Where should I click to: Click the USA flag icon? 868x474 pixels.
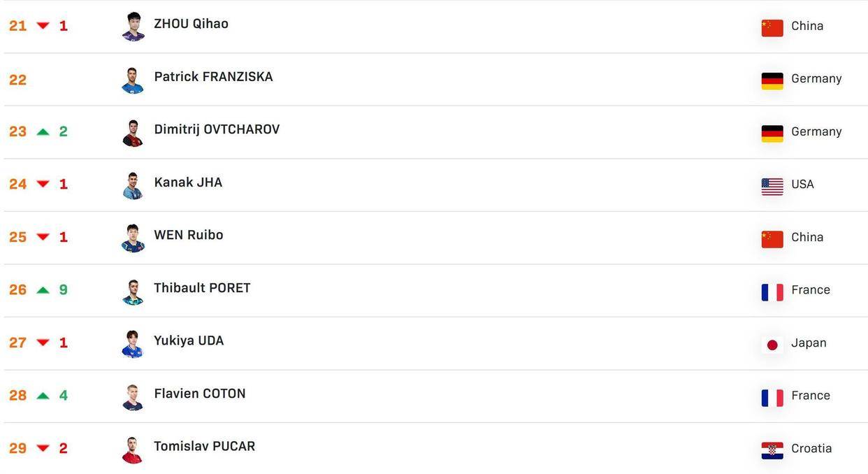(x=772, y=186)
